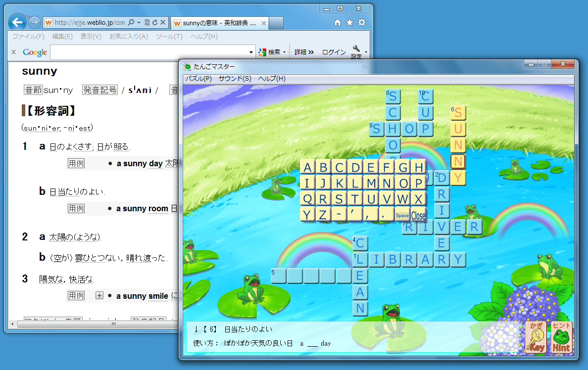Click the 'a sunny smile' example link
The width and height of the screenshot is (588, 370).
pyautogui.click(x=142, y=296)
